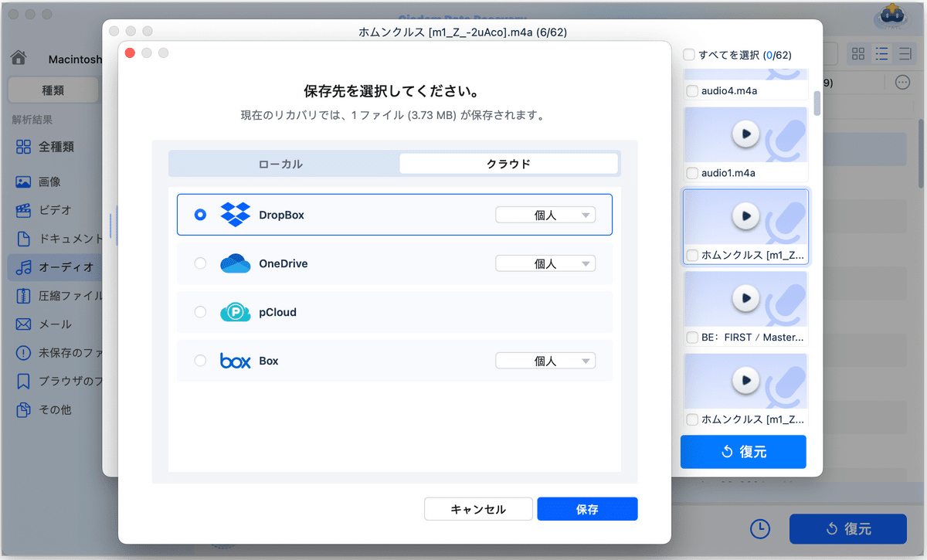The height and width of the screenshot is (560, 927).
Task: Click the 全種類 label in sidebar
Action: point(56,147)
